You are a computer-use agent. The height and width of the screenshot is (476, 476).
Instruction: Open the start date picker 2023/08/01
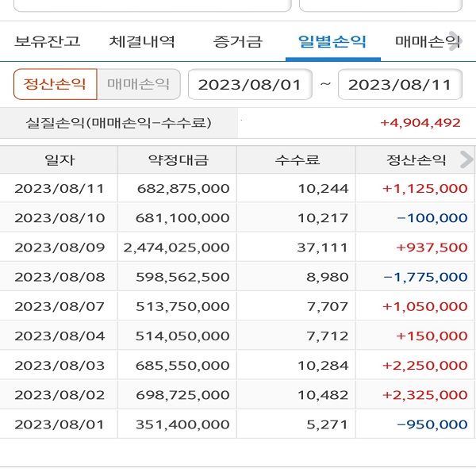[x=250, y=84]
